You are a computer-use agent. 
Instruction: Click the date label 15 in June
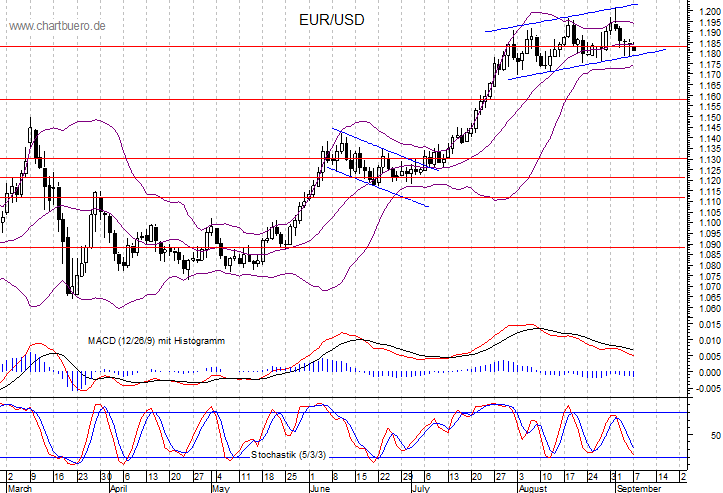pyautogui.click(x=362, y=476)
